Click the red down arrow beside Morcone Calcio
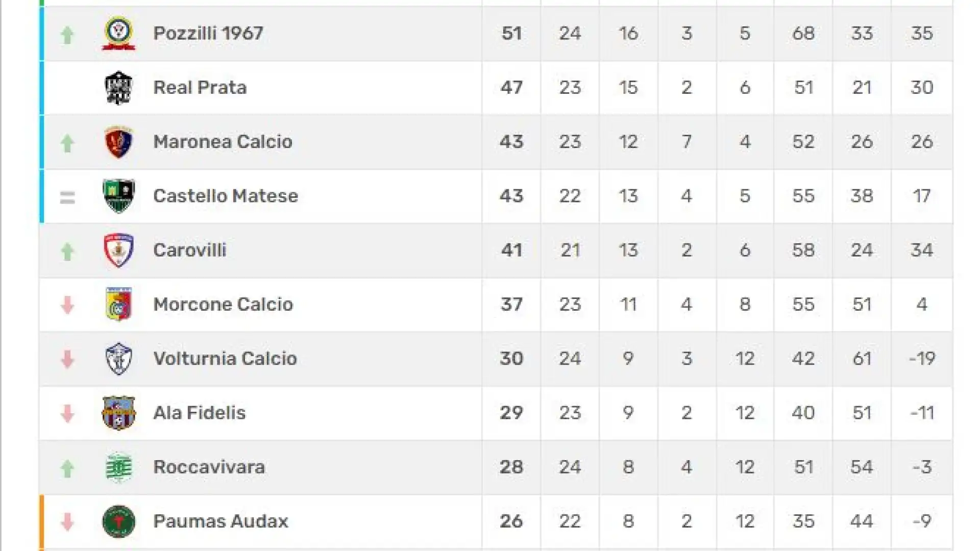The width and height of the screenshot is (980, 551). (67, 305)
